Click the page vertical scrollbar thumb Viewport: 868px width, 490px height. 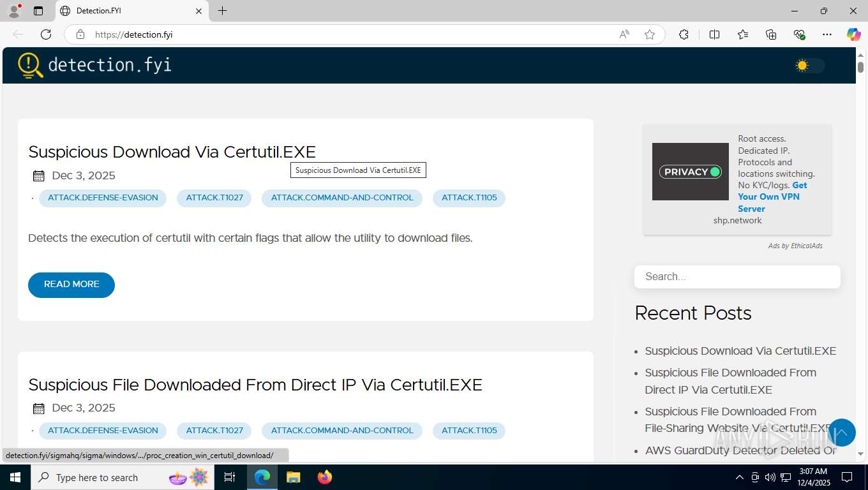(860, 66)
